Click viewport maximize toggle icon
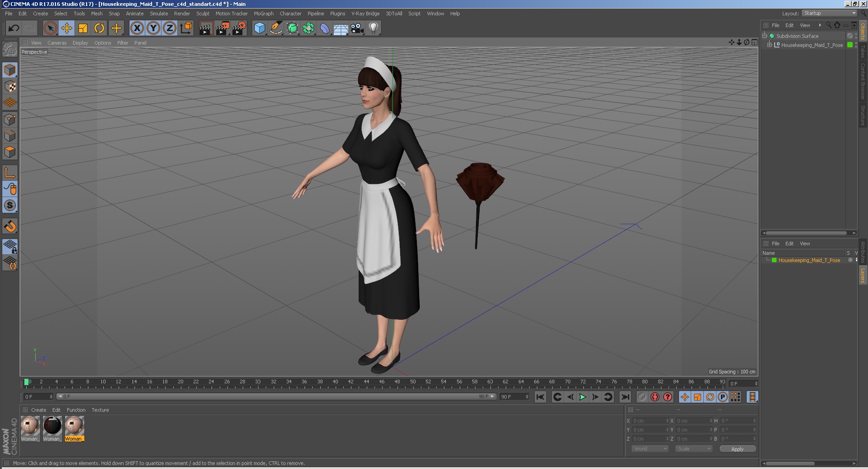The height and width of the screenshot is (469, 868). pos(754,42)
